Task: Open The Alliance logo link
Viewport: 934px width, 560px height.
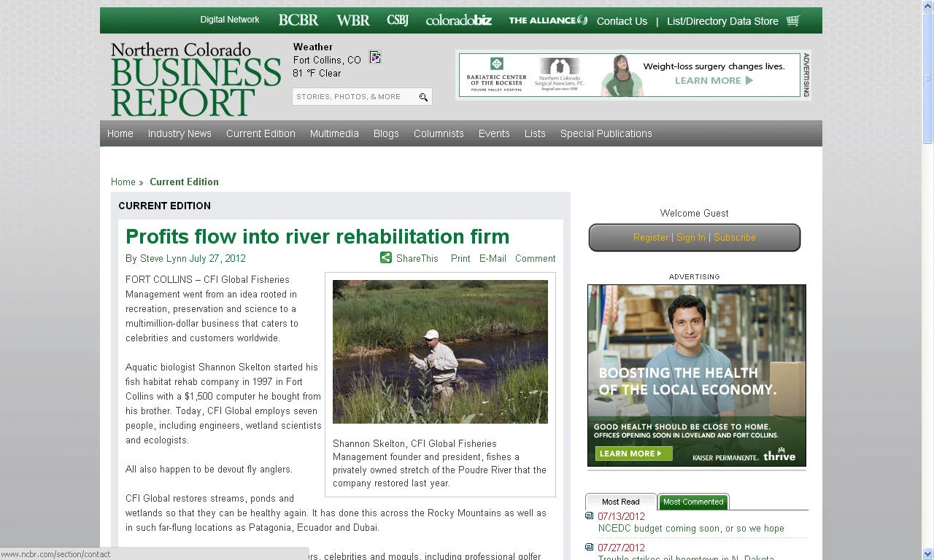Action: [x=548, y=20]
